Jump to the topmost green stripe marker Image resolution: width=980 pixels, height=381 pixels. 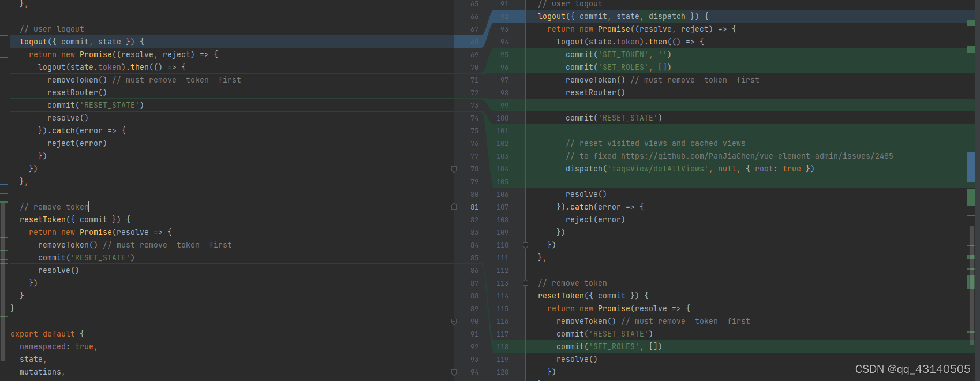(971, 23)
